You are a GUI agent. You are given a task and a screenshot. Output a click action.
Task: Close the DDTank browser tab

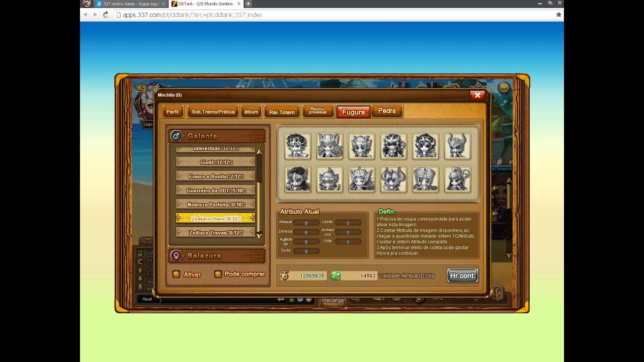(x=238, y=4)
